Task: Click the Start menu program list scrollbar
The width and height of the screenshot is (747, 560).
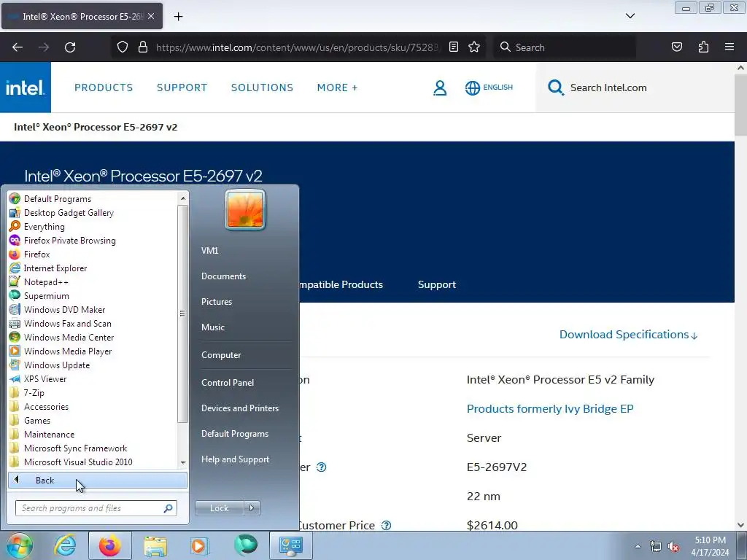Action: [x=183, y=314]
